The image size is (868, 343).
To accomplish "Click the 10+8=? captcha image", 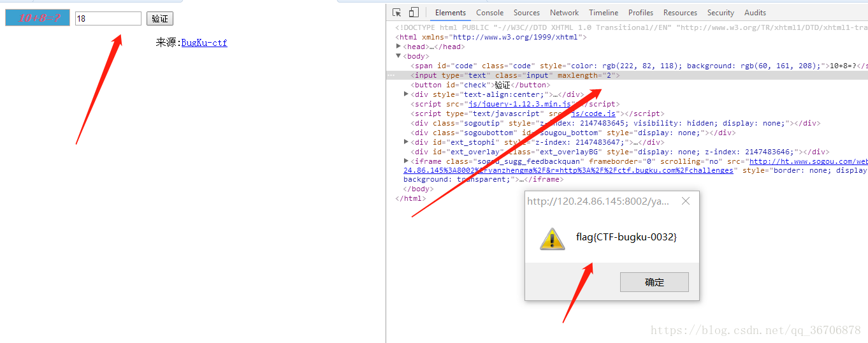I will click(x=38, y=18).
